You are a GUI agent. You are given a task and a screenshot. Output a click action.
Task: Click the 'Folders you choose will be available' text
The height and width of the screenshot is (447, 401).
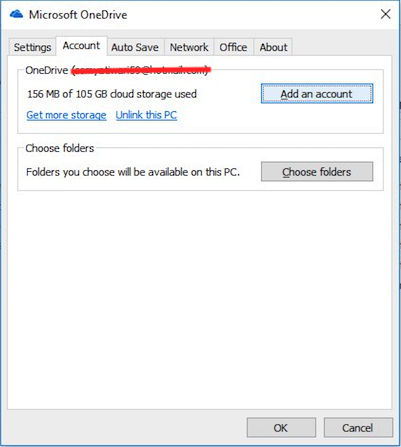coord(133,172)
